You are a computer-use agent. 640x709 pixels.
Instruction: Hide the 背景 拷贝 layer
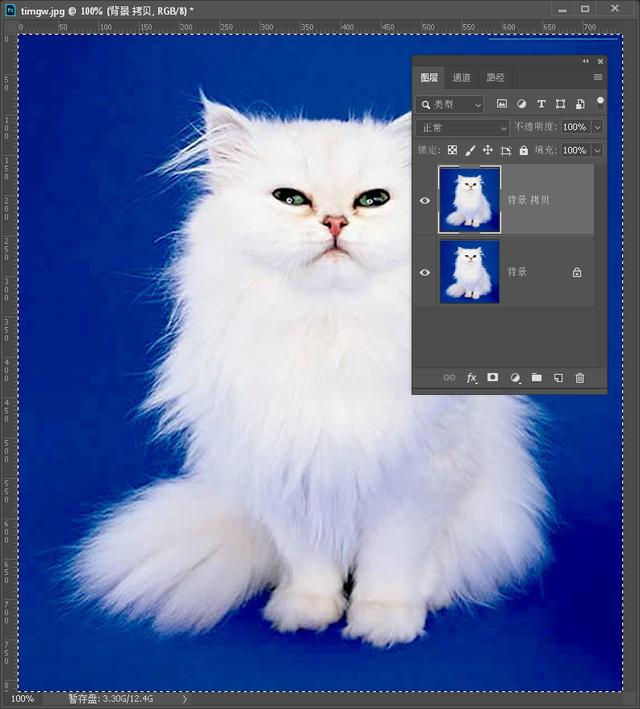(425, 200)
